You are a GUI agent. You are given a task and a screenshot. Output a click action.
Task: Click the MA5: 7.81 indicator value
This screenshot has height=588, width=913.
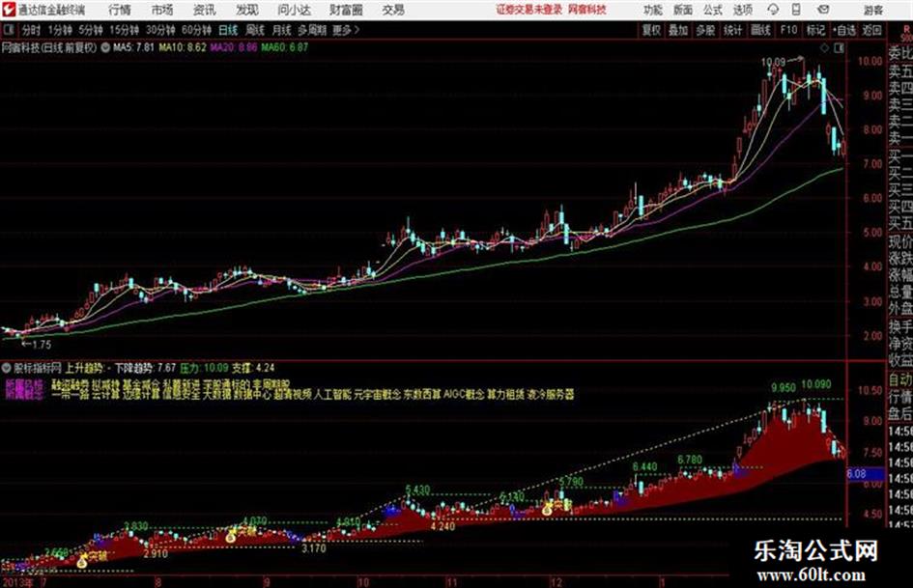pyautogui.click(x=133, y=47)
